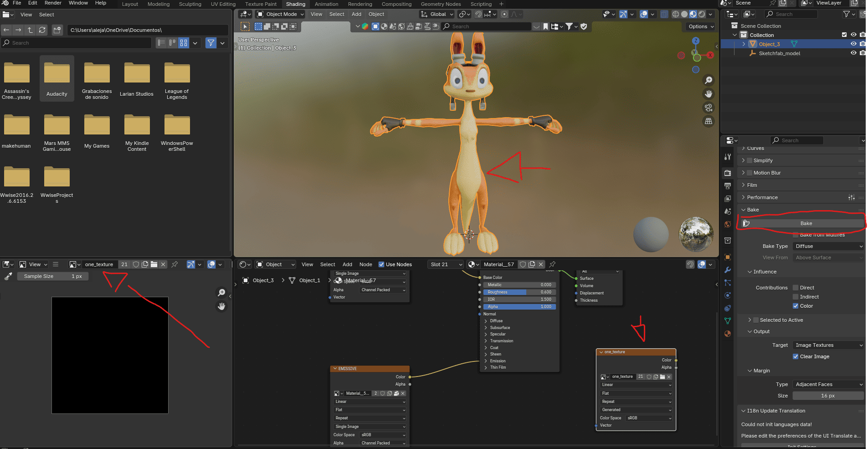
Task: Click the file browser path field
Action: coord(148,30)
